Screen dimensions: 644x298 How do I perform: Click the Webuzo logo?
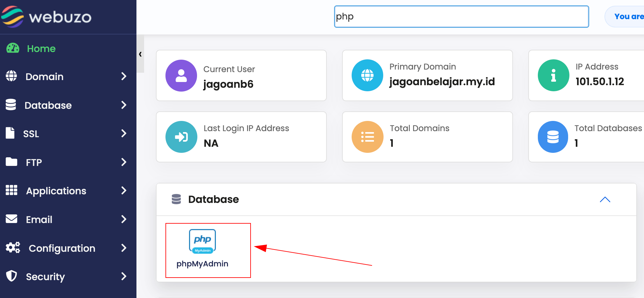coord(46,17)
